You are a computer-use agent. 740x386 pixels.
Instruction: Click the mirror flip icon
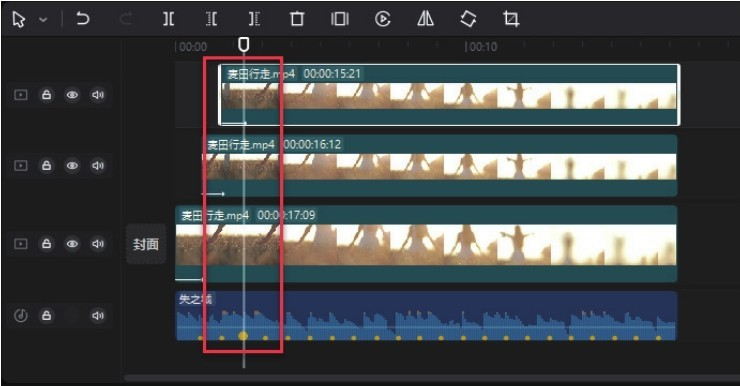(x=425, y=19)
